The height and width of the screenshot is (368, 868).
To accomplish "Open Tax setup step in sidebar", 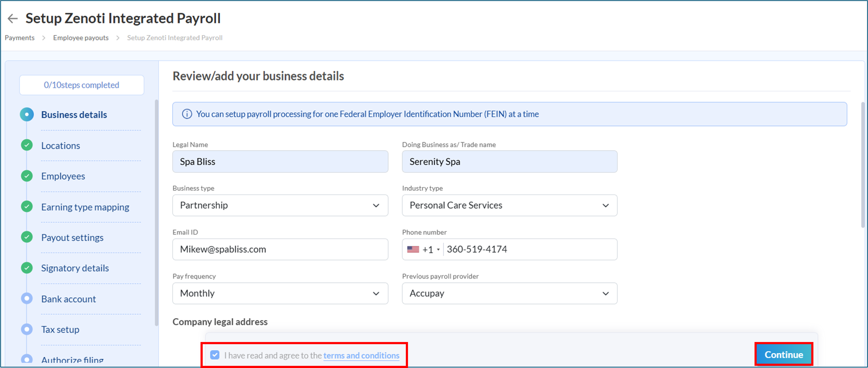I will click(x=60, y=329).
